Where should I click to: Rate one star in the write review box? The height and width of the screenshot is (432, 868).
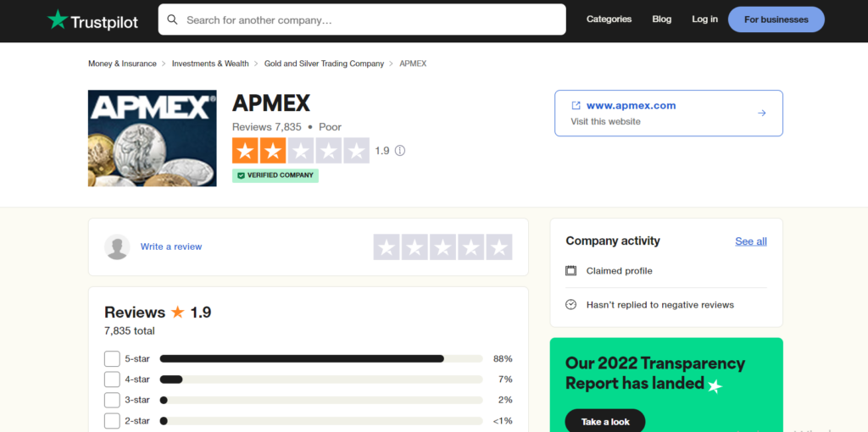coord(387,246)
